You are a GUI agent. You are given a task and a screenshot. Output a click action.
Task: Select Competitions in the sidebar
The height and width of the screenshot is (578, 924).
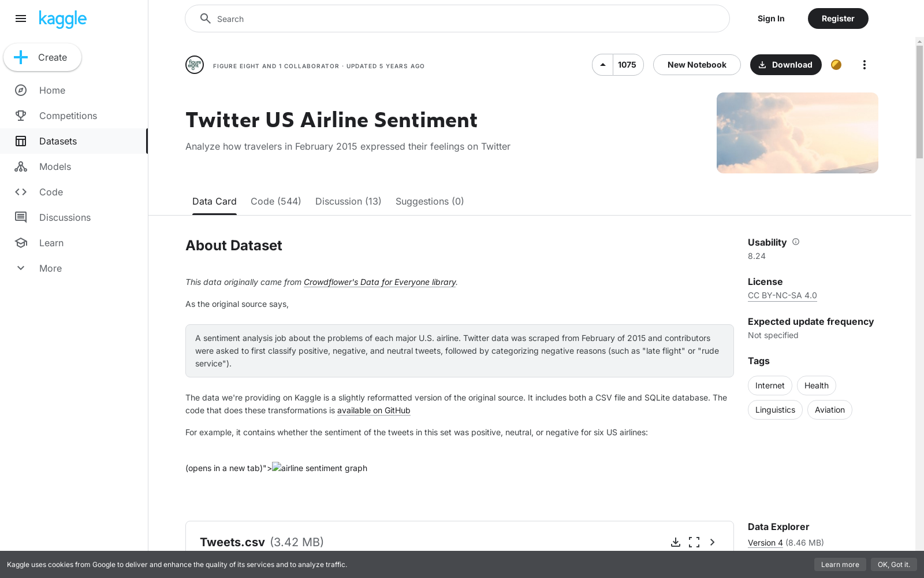(x=68, y=116)
